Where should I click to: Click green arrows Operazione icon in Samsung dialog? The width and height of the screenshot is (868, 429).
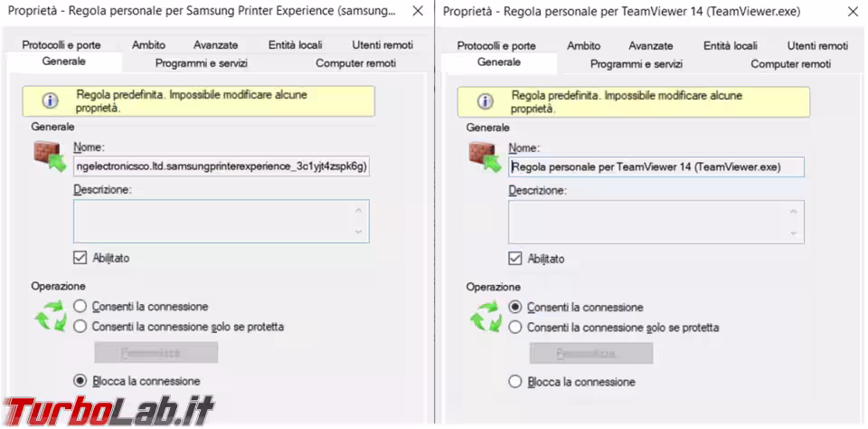pos(51,316)
